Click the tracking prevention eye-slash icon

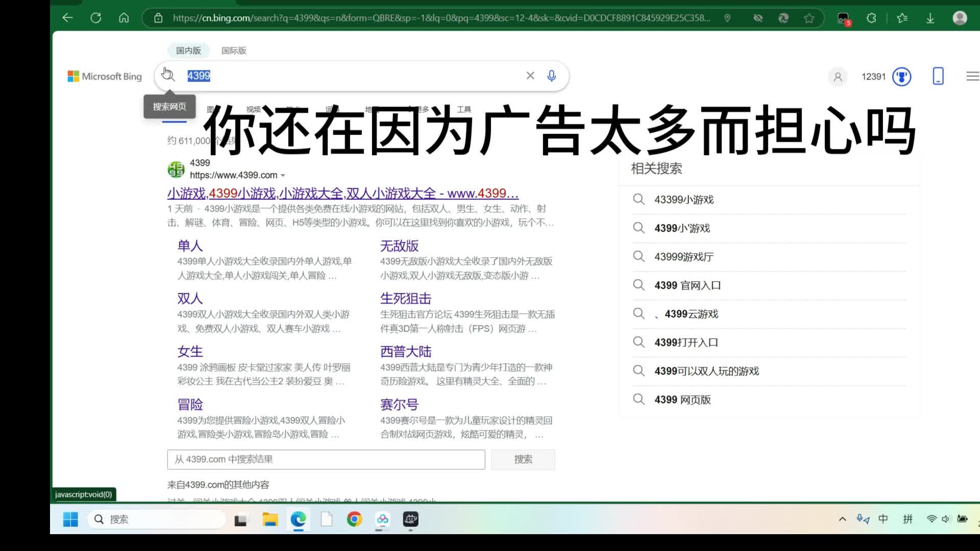click(x=758, y=18)
